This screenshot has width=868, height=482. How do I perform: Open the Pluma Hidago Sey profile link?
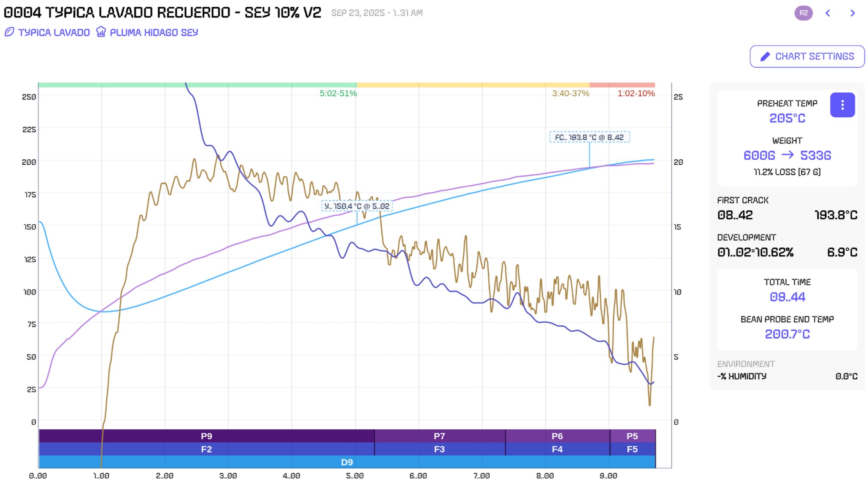coord(154,33)
